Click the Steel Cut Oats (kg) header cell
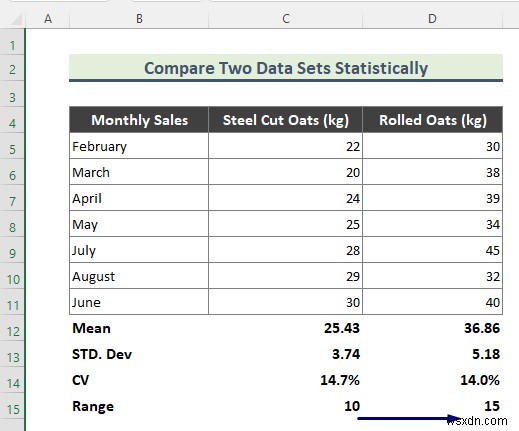Image resolution: width=519 pixels, height=431 pixels. pyautogui.click(x=286, y=120)
